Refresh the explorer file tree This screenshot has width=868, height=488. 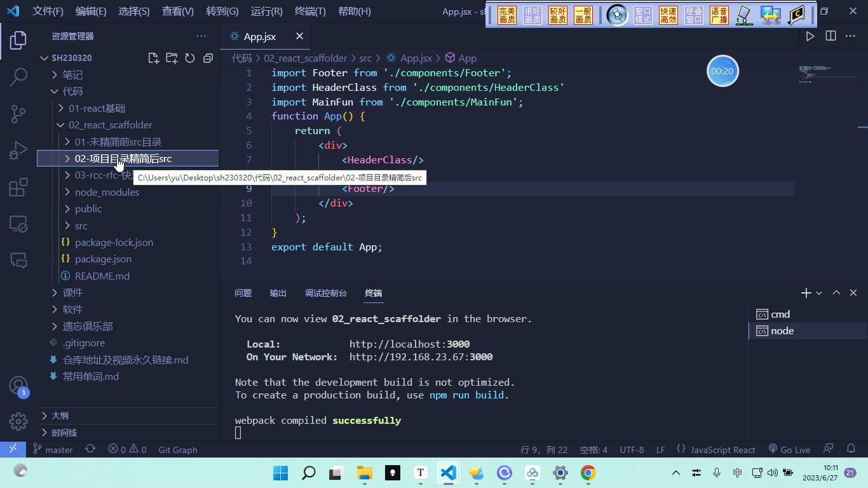(x=189, y=58)
